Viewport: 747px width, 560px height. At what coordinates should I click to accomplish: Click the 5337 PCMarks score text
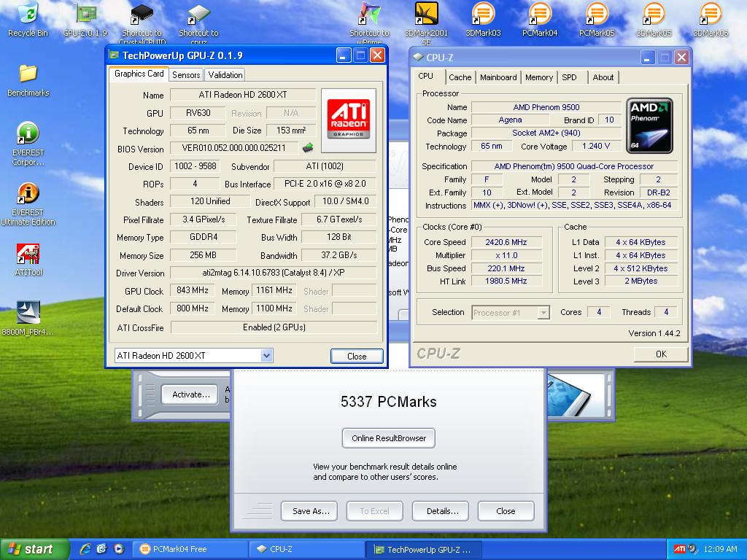click(x=388, y=402)
